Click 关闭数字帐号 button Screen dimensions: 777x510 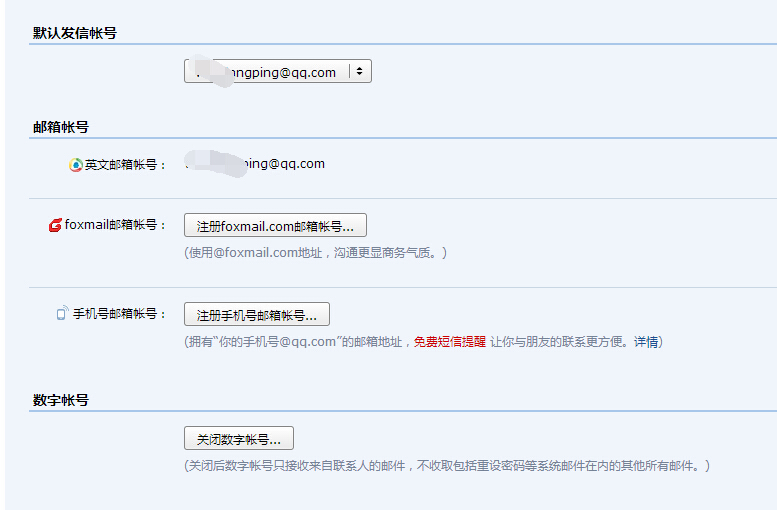[x=239, y=438]
